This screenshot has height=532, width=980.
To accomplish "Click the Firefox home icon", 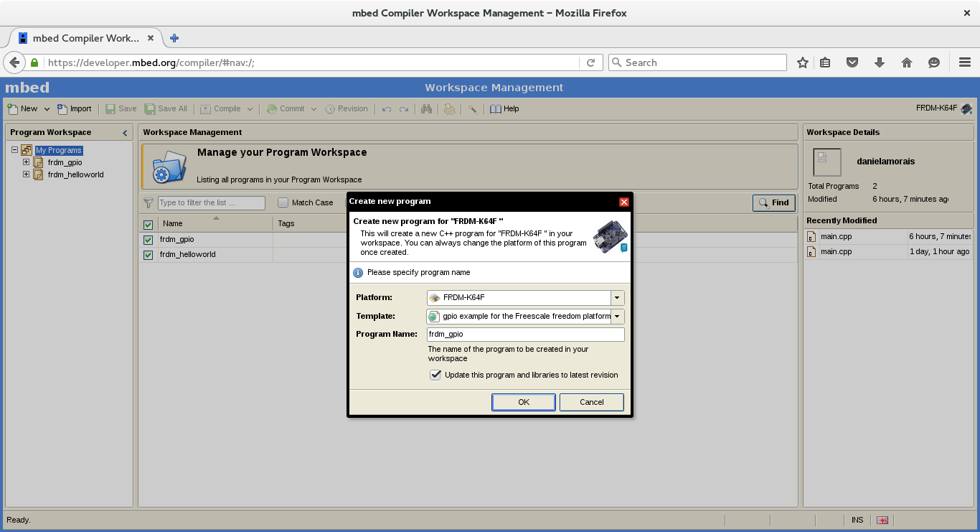I will [x=907, y=62].
